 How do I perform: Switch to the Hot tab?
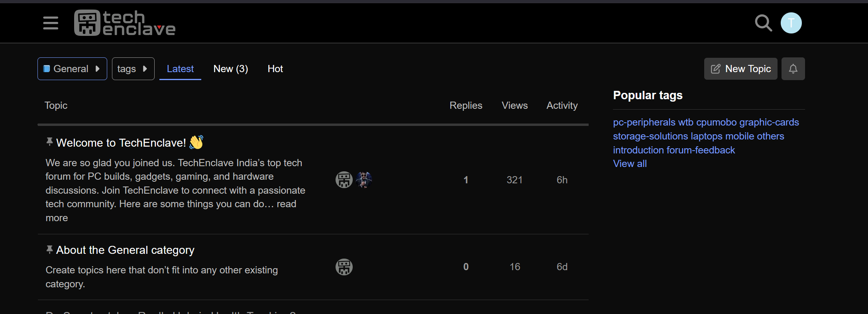275,69
